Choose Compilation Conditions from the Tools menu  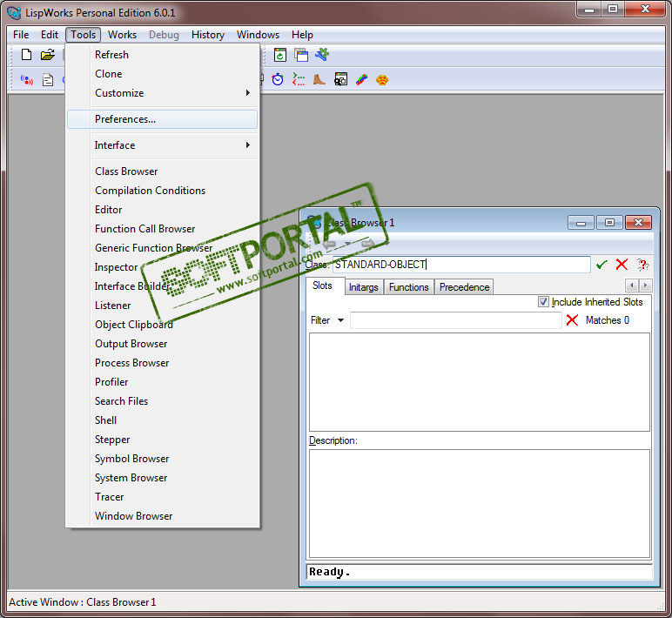click(x=163, y=191)
